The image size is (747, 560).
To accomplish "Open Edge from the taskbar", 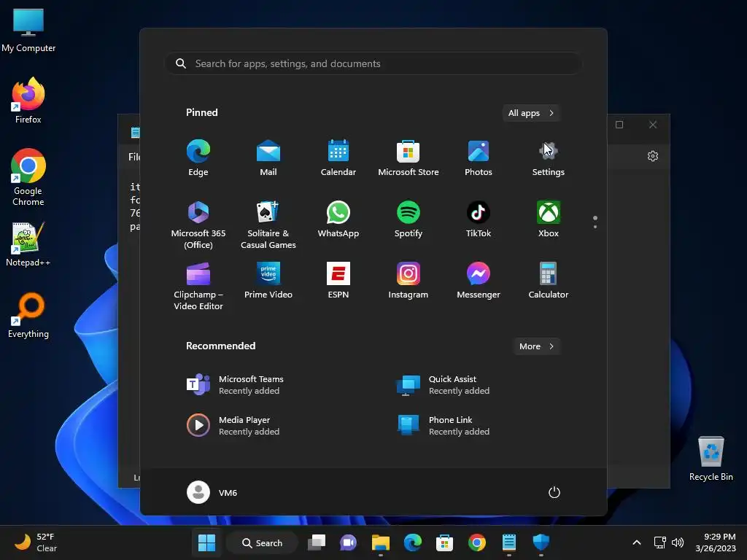I will 413,542.
